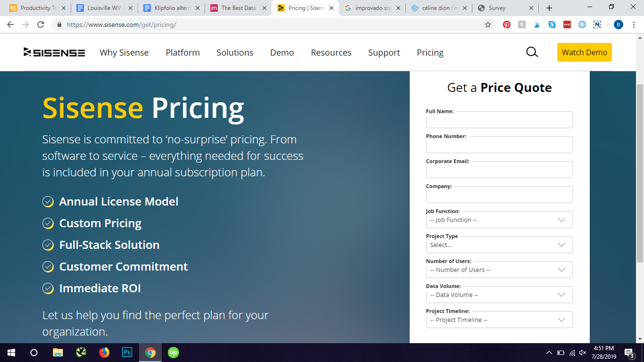Open the Data Volume dropdown
The width and height of the screenshot is (644, 362).
click(499, 295)
